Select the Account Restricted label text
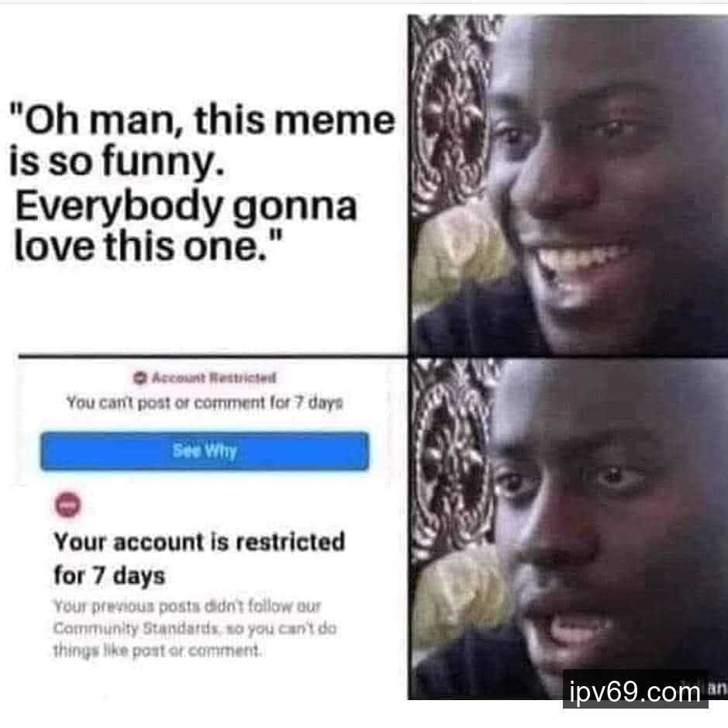The image size is (728, 728). click(214, 378)
